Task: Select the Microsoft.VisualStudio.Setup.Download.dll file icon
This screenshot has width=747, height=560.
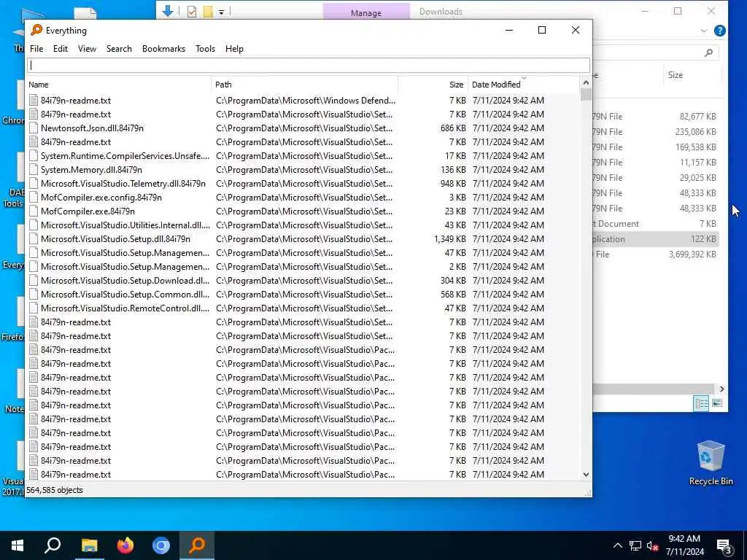Action: tap(34, 281)
